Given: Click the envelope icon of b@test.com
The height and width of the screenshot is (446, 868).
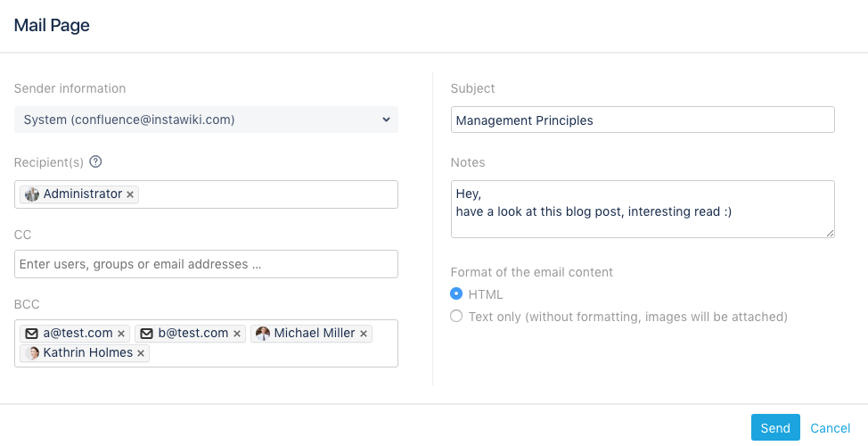Looking at the screenshot, I should pos(147,334).
